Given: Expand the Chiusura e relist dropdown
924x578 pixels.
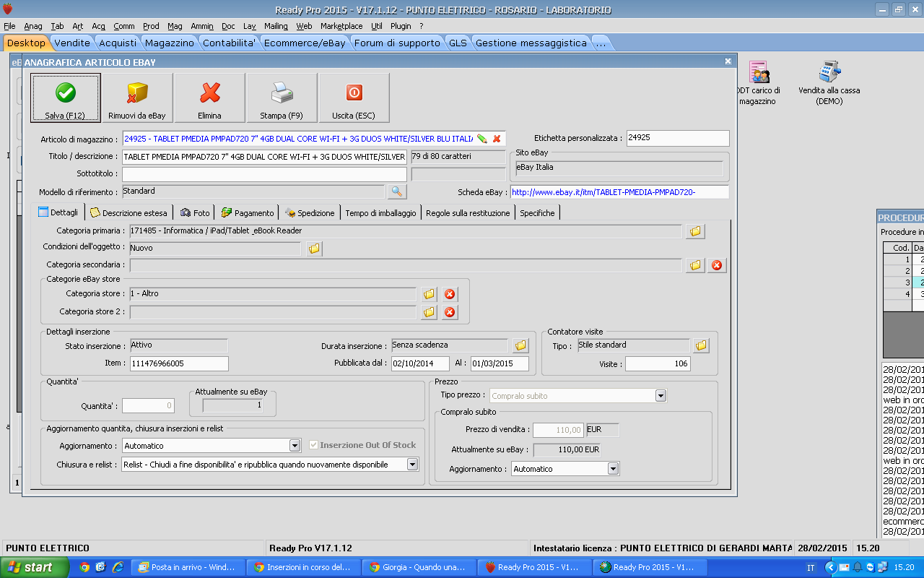Looking at the screenshot, I should point(412,465).
